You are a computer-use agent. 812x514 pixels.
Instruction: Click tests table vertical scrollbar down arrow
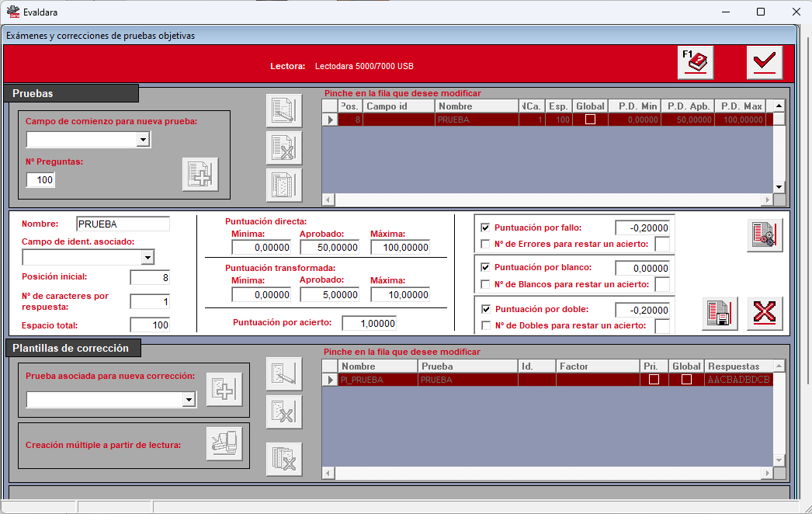point(779,187)
